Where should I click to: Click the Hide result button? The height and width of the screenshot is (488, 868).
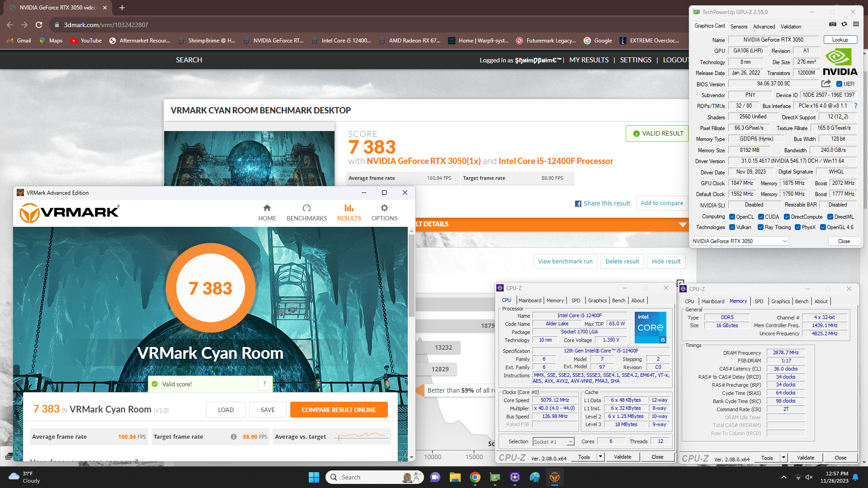pos(666,262)
